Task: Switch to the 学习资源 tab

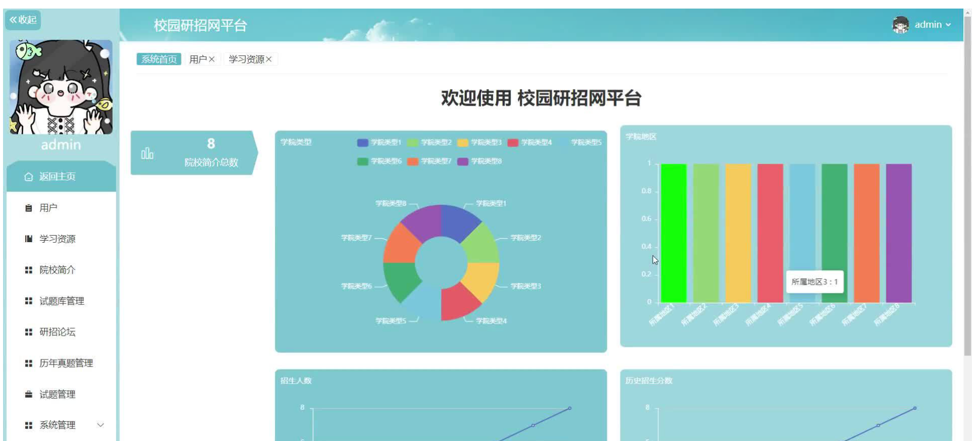Action: [246, 59]
